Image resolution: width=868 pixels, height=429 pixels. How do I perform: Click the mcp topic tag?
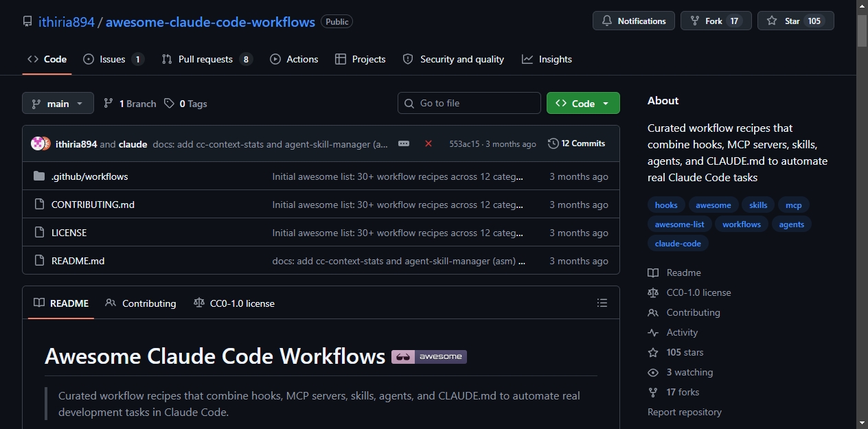(x=794, y=205)
